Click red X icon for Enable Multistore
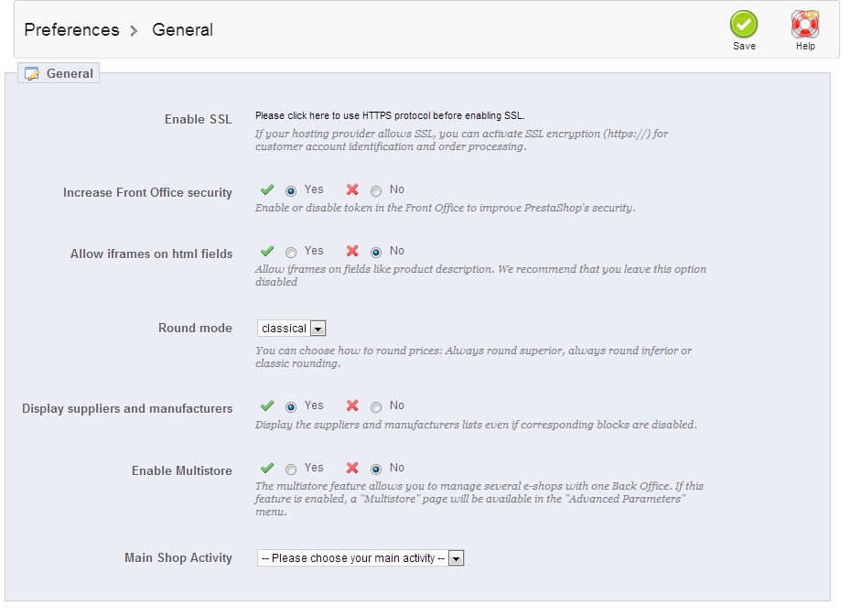This screenshot has height=616, width=851. coord(352,469)
